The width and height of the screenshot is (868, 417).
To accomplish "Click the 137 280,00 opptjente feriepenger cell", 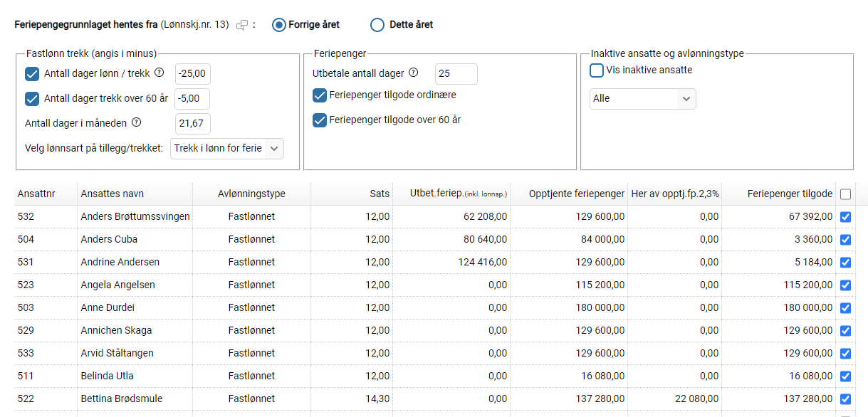I will pyautogui.click(x=569, y=398).
